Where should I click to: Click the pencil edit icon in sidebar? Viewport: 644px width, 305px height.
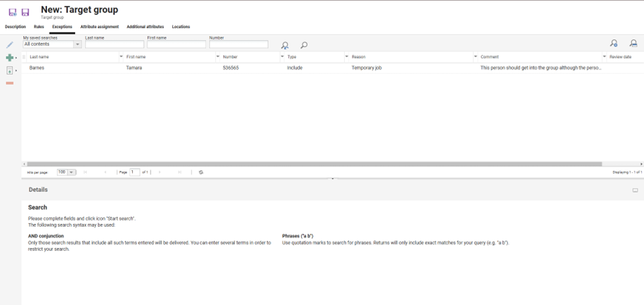10,45
